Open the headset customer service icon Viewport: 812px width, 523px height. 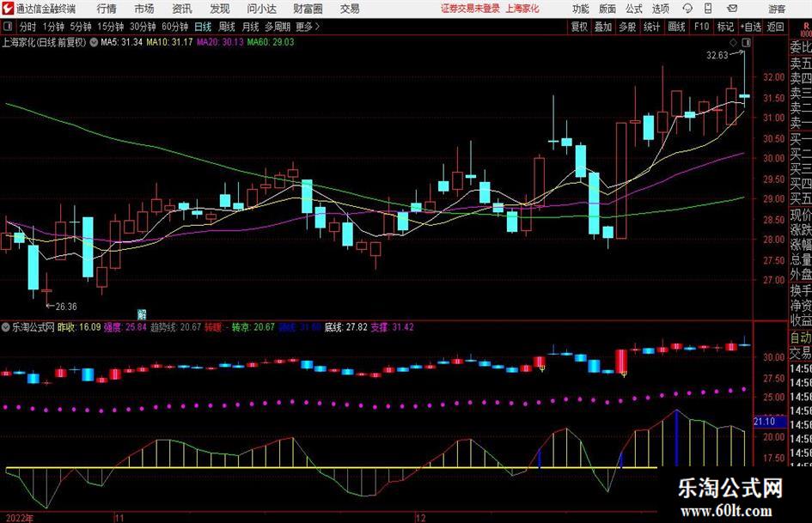tap(687, 9)
